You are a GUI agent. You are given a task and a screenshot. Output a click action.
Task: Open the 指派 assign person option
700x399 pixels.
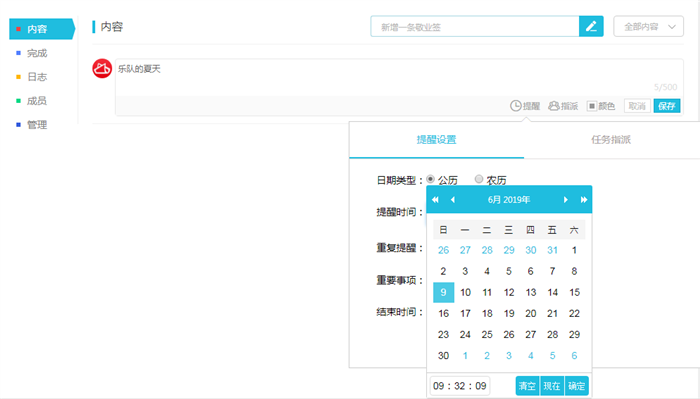tap(563, 106)
